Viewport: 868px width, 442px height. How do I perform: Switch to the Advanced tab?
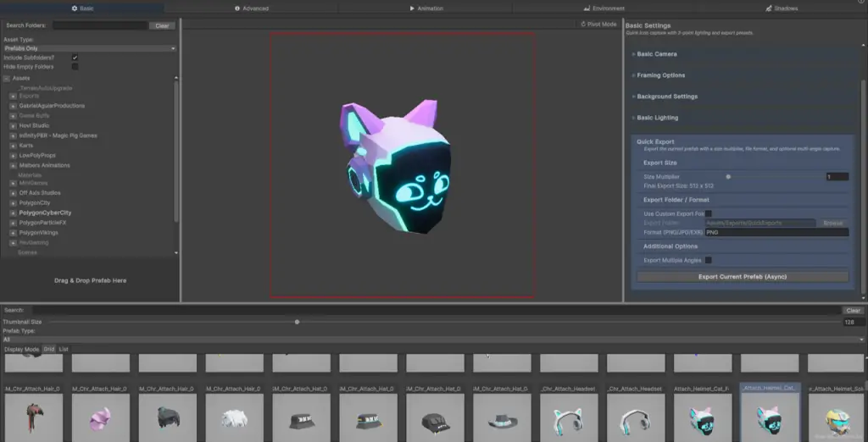pyautogui.click(x=252, y=8)
